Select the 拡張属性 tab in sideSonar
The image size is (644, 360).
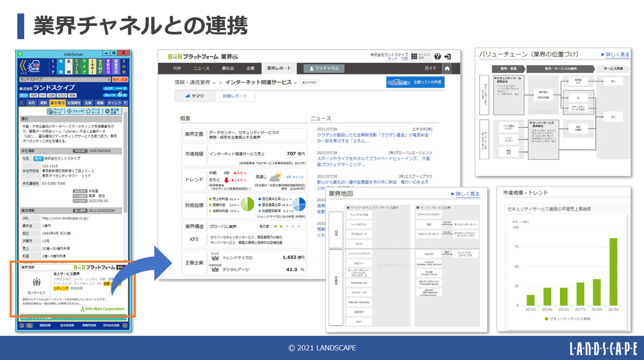74,103
